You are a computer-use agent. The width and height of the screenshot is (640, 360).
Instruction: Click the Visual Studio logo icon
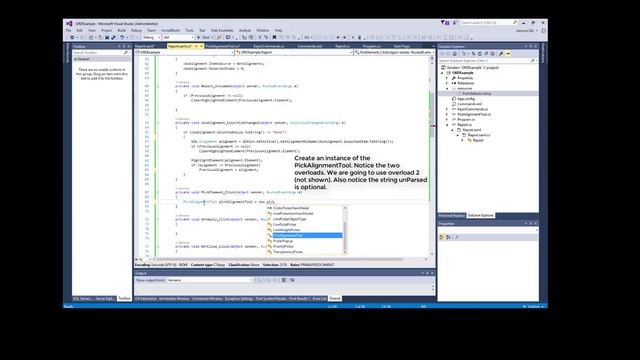click(69, 24)
